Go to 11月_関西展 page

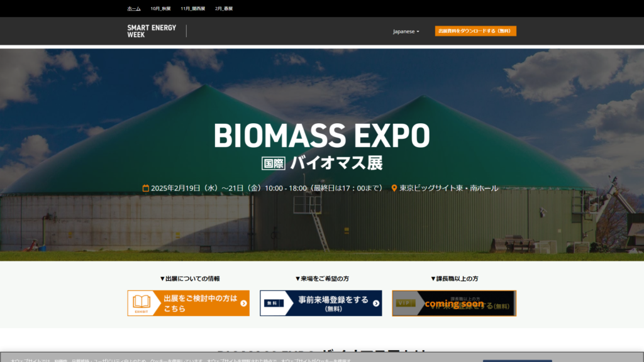point(192,9)
